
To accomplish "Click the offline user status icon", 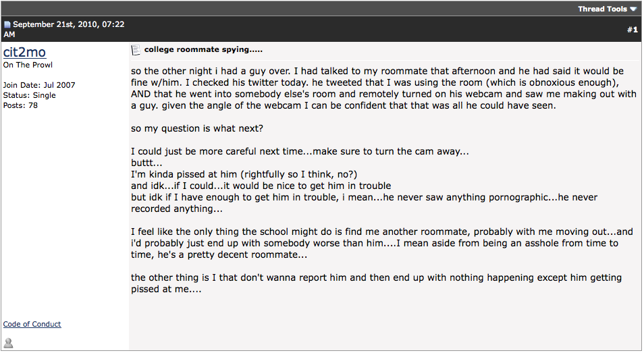I will [x=8, y=342].
